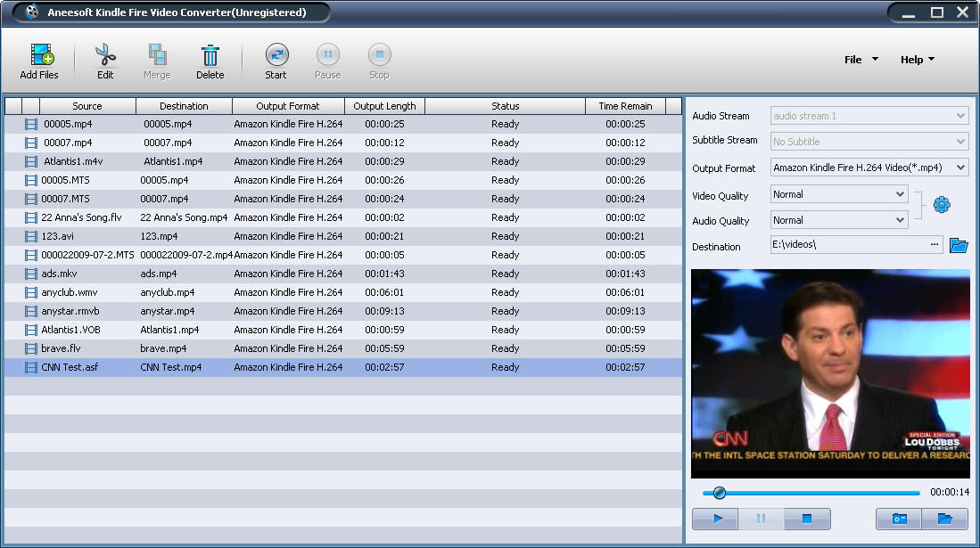This screenshot has height=548, width=980.
Task: Click destination name 123.mp4
Action: click(x=159, y=236)
